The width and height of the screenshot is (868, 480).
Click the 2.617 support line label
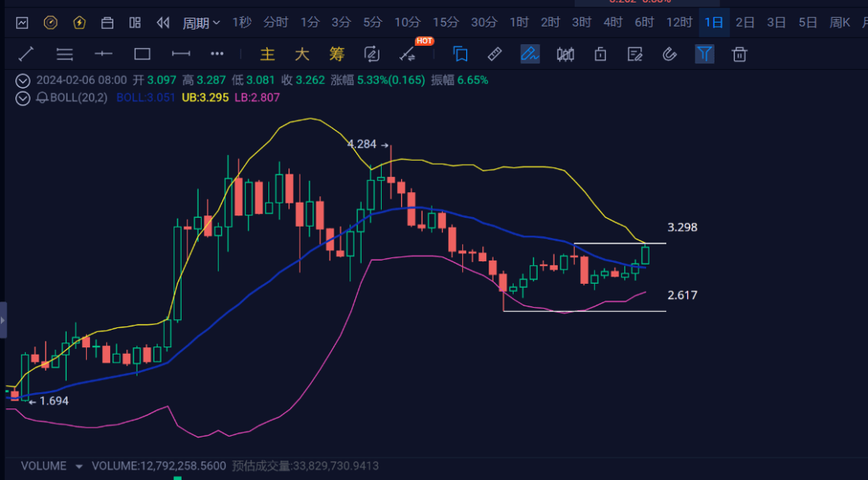(682, 295)
